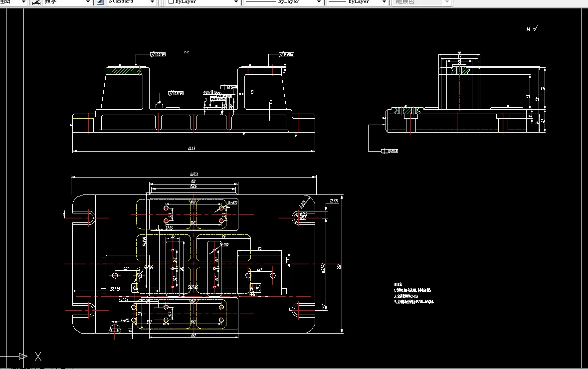This screenshot has width=588, height=369.
Task: Select the 152 vertical dimension text
Action: (339, 267)
